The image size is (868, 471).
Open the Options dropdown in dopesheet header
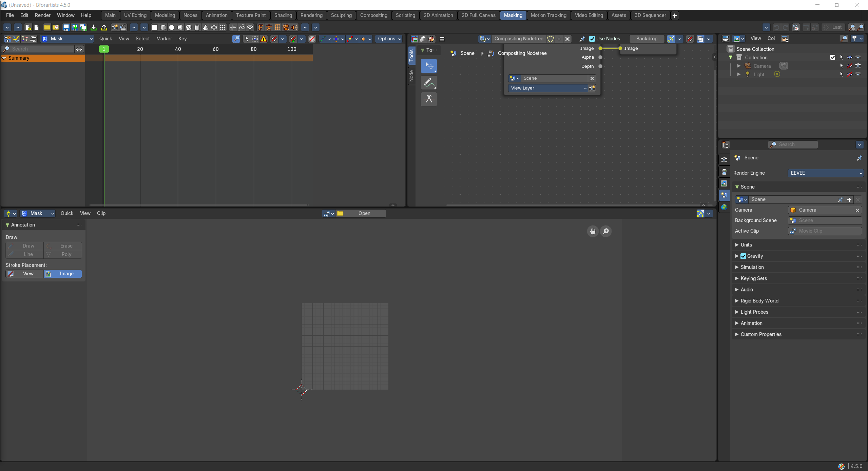pyautogui.click(x=389, y=39)
